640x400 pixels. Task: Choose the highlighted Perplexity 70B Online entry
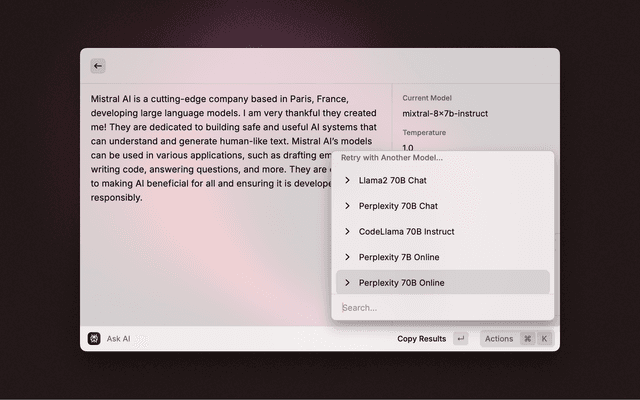[x=443, y=282]
